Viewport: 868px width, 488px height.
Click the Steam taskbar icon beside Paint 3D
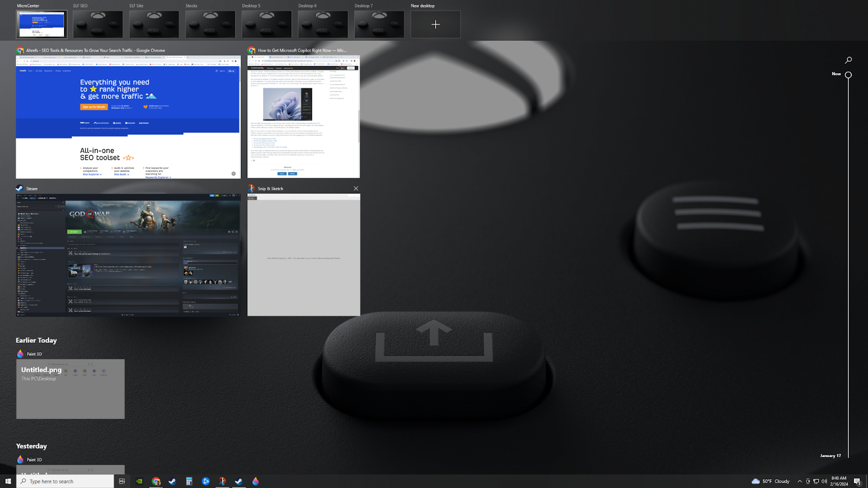click(x=239, y=481)
